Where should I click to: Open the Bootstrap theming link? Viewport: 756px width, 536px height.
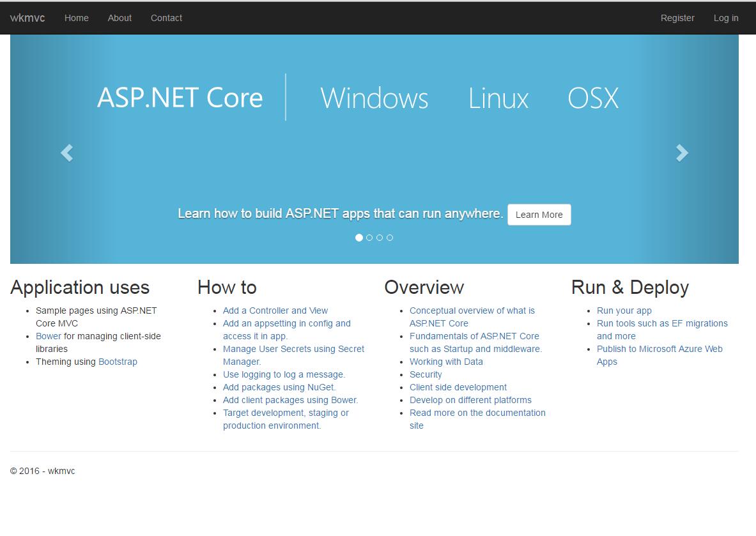tap(118, 362)
